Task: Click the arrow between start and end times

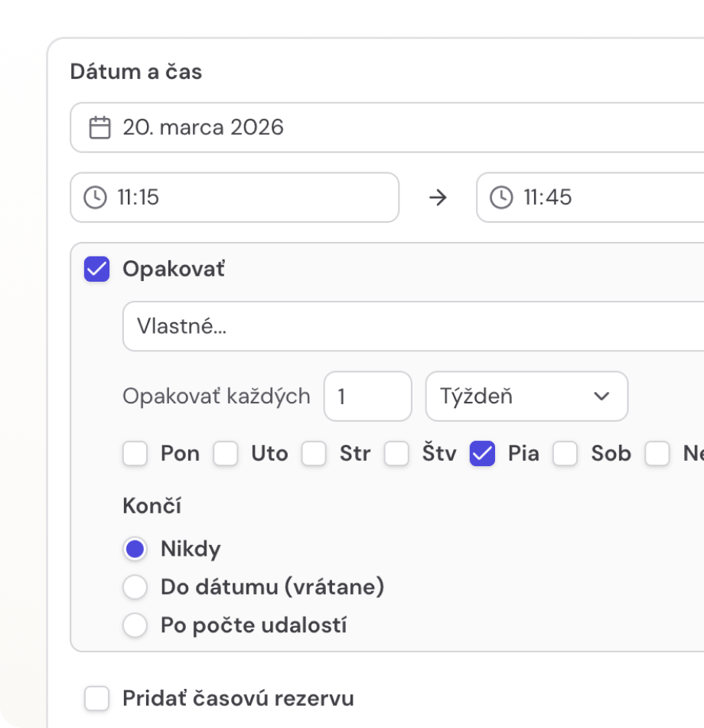Action: [x=438, y=198]
